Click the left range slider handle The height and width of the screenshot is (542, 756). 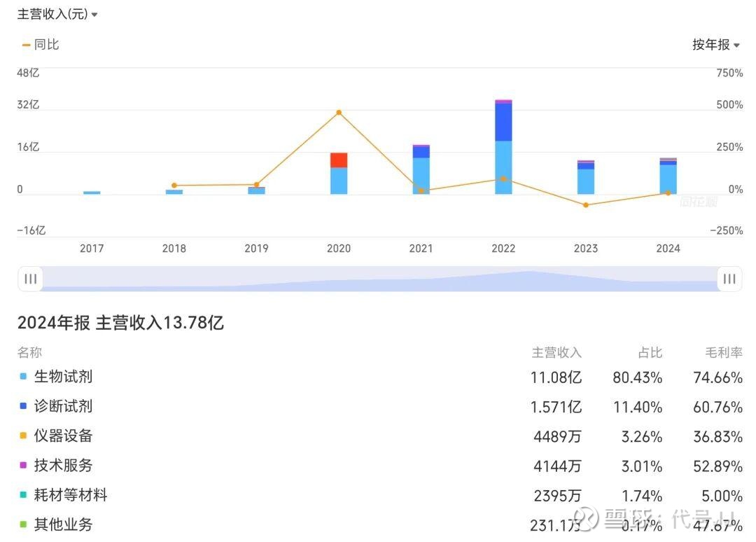point(30,279)
